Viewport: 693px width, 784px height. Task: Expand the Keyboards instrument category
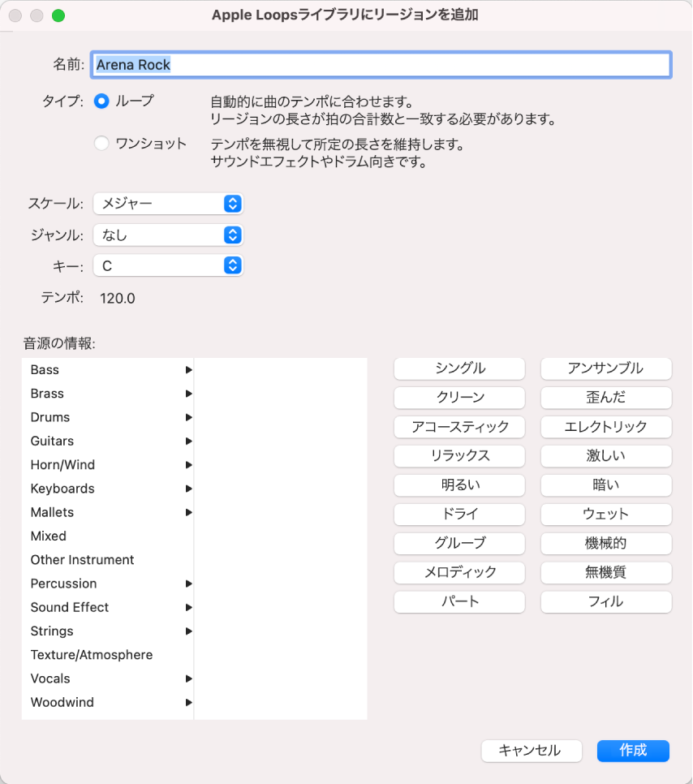pos(107,489)
